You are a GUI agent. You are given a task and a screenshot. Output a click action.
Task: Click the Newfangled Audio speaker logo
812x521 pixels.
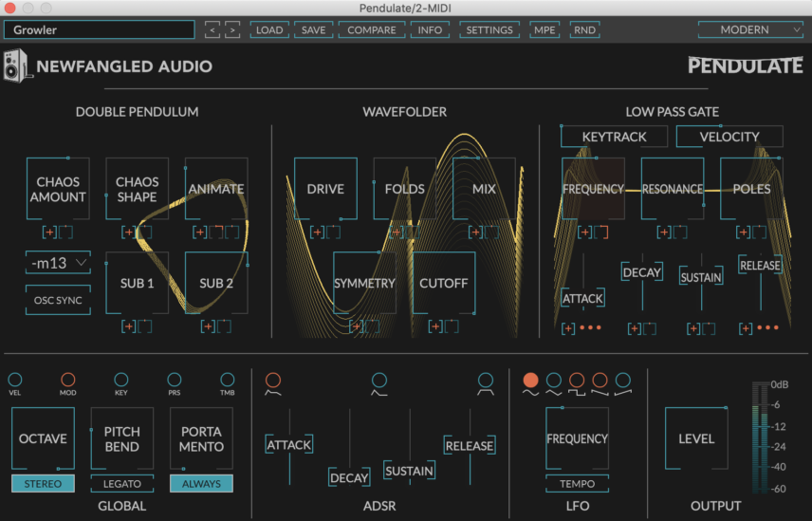coord(16,65)
